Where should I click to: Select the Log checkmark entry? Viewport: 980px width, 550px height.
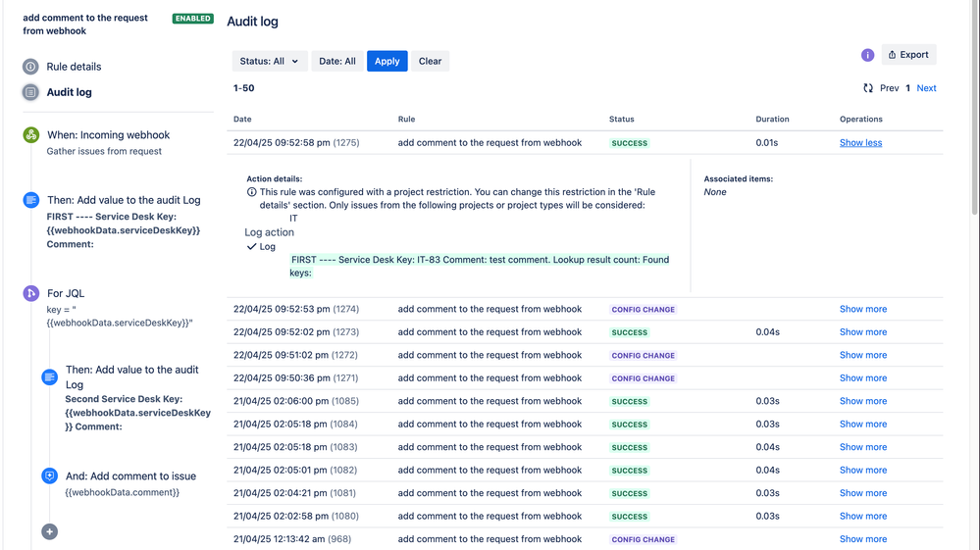click(x=261, y=247)
